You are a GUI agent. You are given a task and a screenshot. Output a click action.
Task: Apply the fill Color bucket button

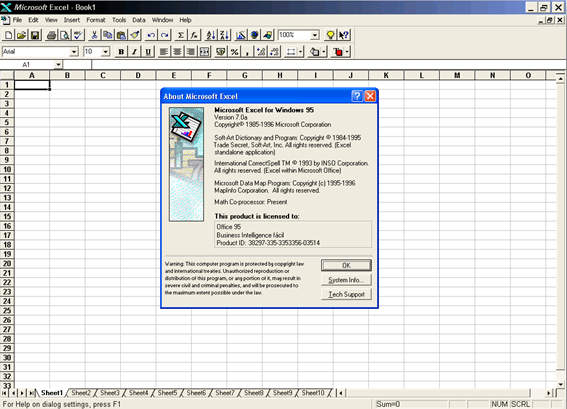tap(315, 52)
